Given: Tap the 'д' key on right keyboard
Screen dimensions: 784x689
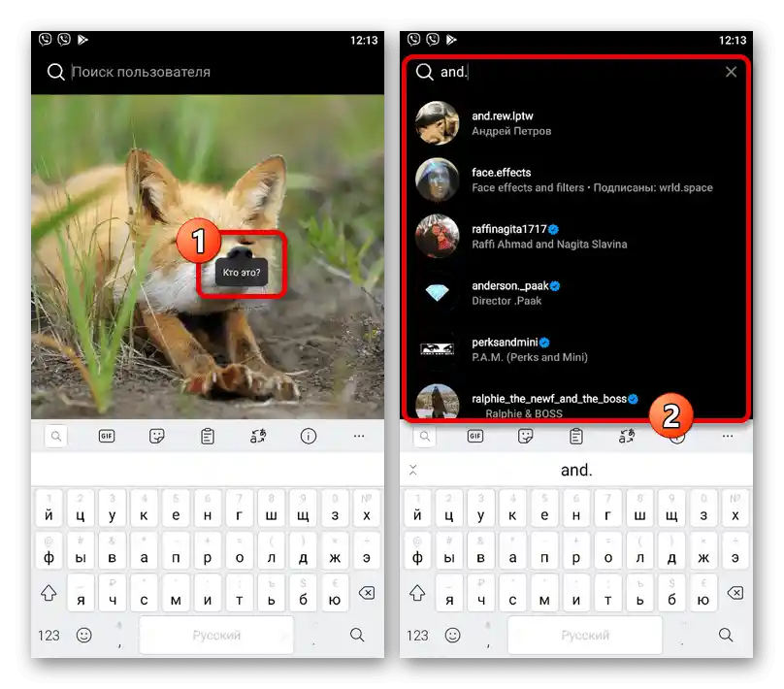Looking at the screenshot, I should [671, 551].
